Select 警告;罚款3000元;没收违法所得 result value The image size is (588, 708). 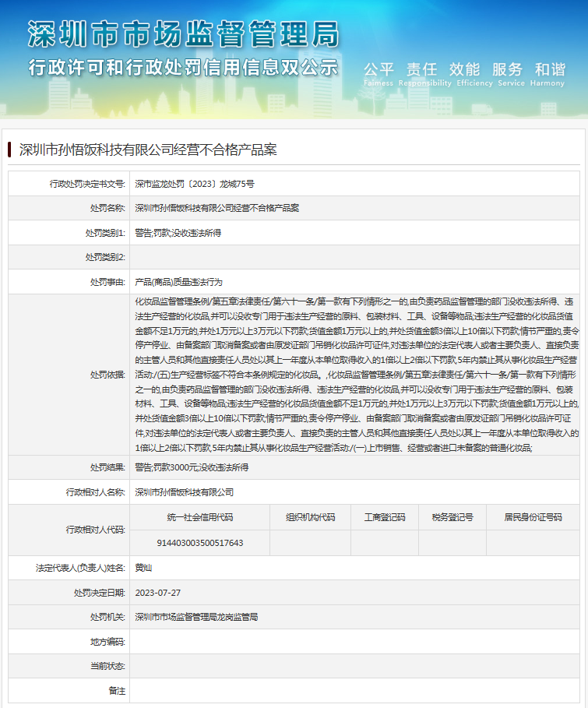coord(192,467)
